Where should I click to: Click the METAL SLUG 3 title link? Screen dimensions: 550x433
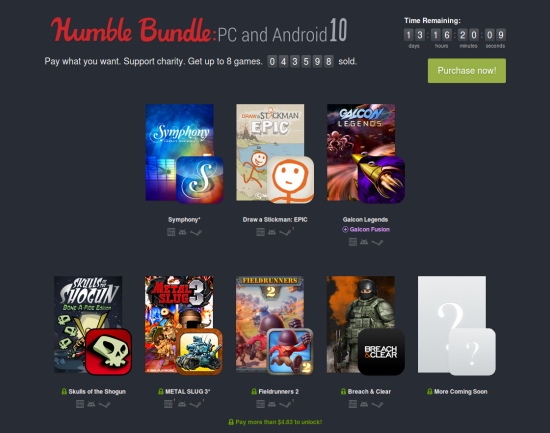coord(187,392)
